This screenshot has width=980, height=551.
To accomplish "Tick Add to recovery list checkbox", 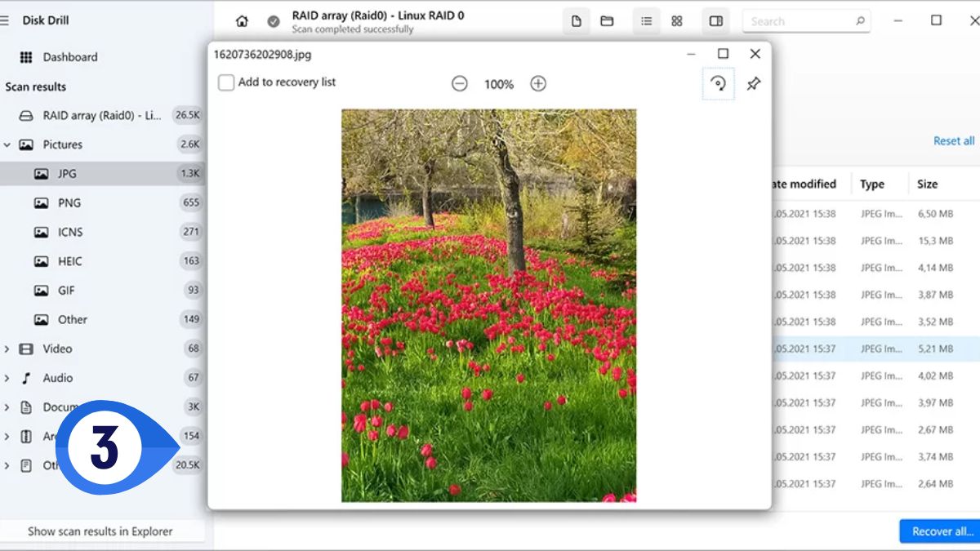I will [226, 82].
